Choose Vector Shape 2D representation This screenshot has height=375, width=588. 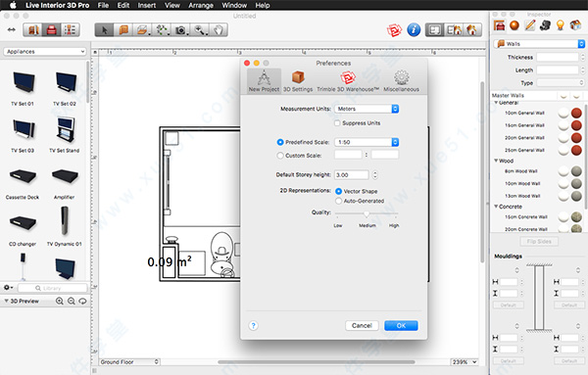338,191
